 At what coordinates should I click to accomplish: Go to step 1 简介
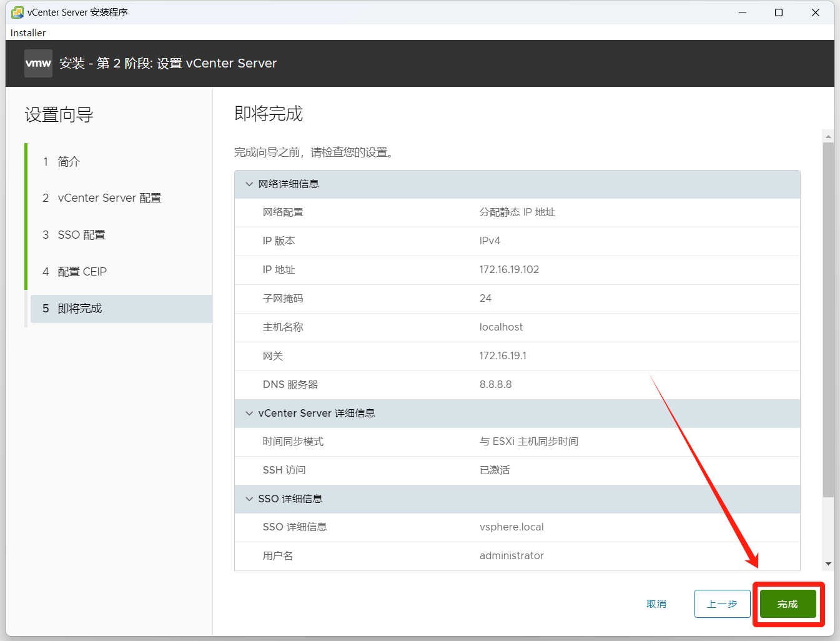tap(69, 162)
